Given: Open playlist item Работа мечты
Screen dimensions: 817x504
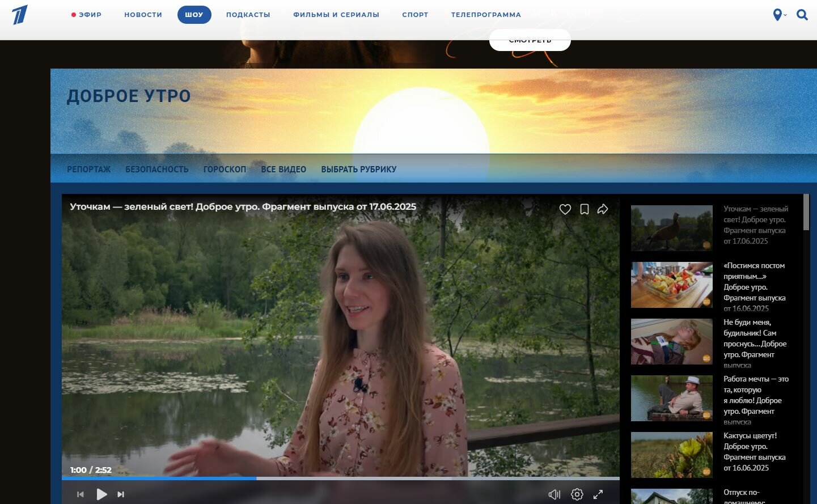Looking at the screenshot, I should (x=756, y=400).
